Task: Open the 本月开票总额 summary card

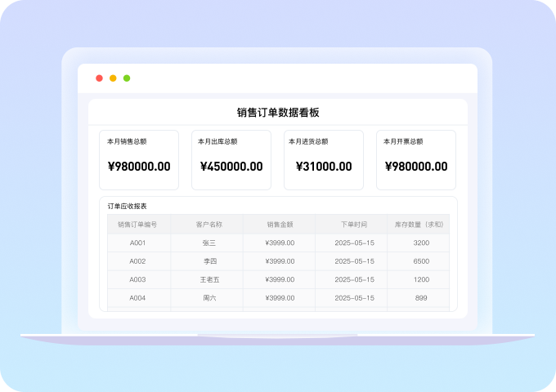Action: [x=415, y=160]
